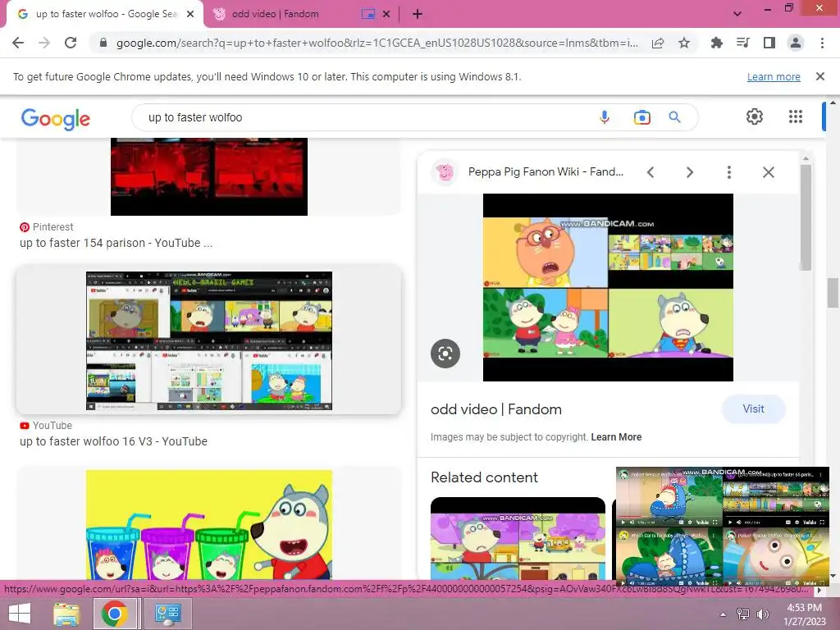The width and height of the screenshot is (840, 630).
Task: Go to next image in preview panel
Action: (x=690, y=172)
